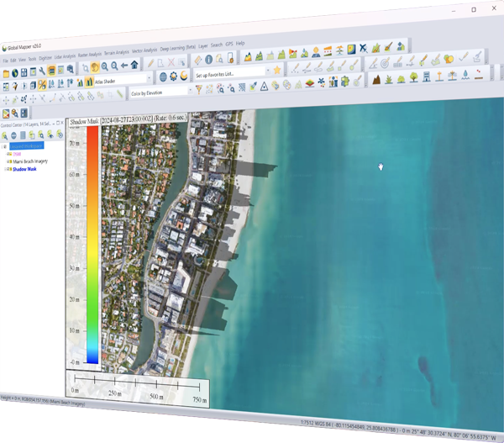The height and width of the screenshot is (443, 504).
Task: Toggle the highlighted hill shading icon
Action: click(89, 82)
